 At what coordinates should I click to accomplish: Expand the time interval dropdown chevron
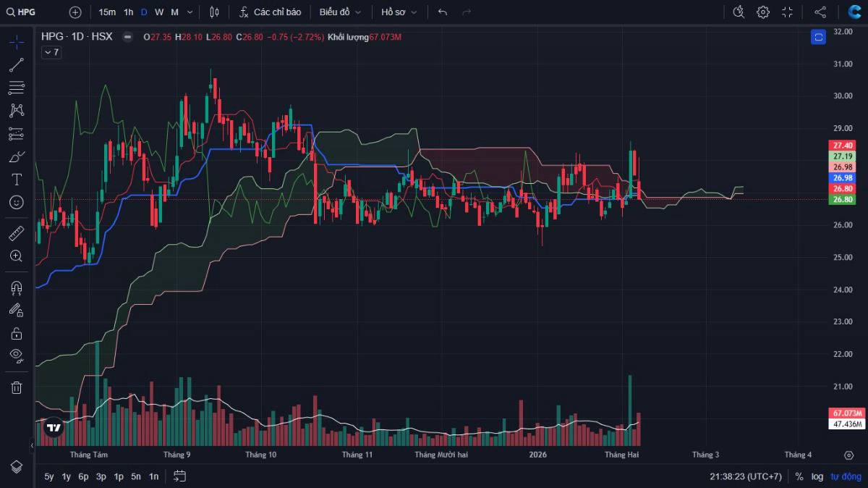(x=190, y=12)
